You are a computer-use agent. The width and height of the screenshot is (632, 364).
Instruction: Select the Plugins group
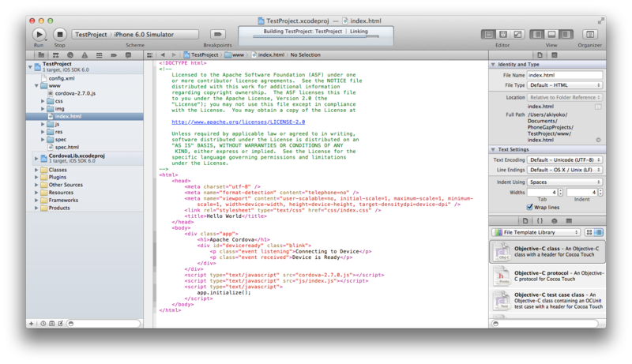point(57,177)
